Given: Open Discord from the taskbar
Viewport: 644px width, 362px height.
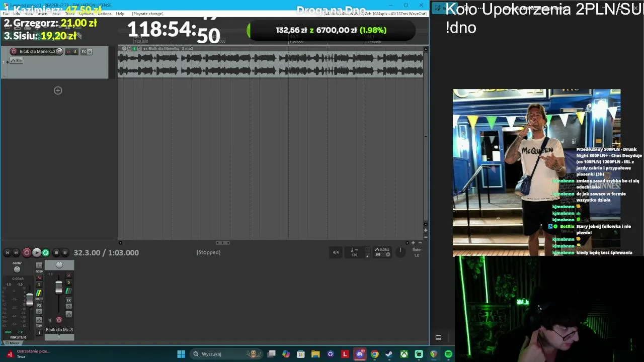Looking at the screenshot, I should click(360, 354).
